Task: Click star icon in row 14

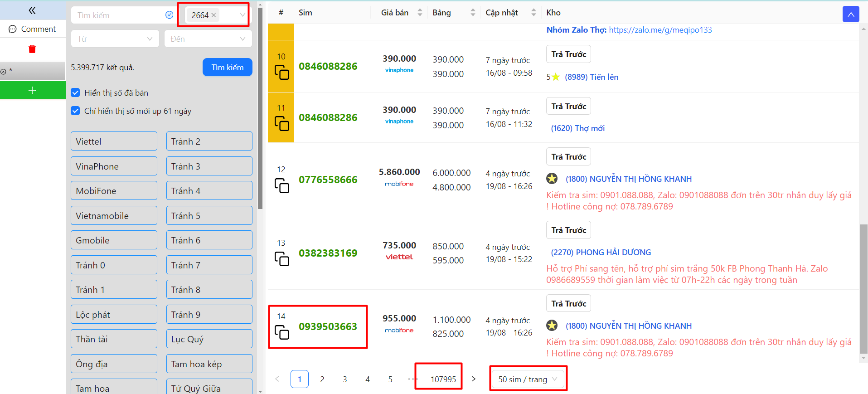Action: 552,326
